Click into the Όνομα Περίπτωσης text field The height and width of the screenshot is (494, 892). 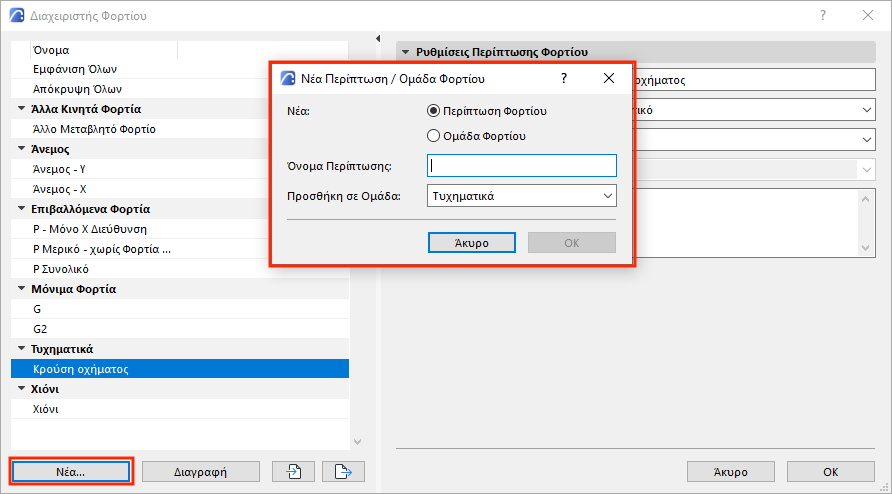click(521, 166)
